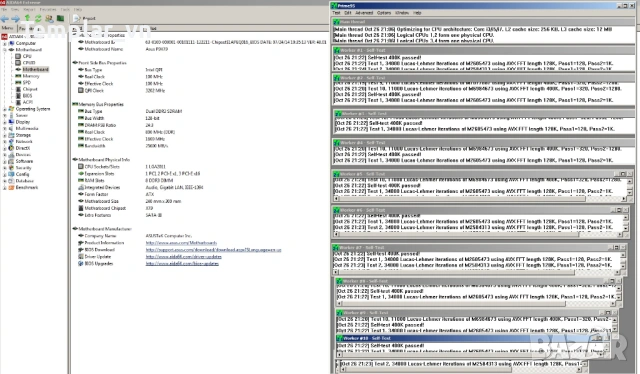Expand the Network tree node
Screen dimensions: 640x374
click(x=4, y=142)
